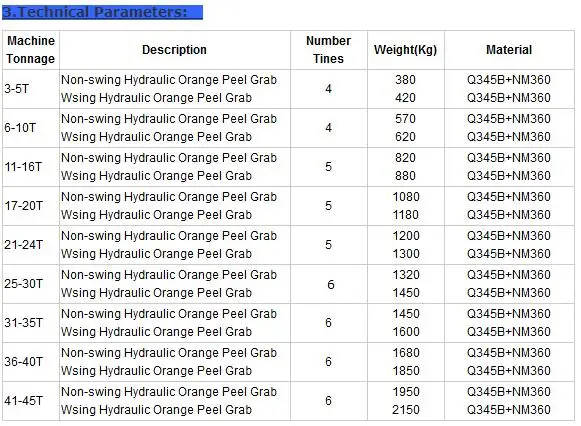Click the weight value '1680'
581x426 pixels.
pyautogui.click(x=406, y=353)
